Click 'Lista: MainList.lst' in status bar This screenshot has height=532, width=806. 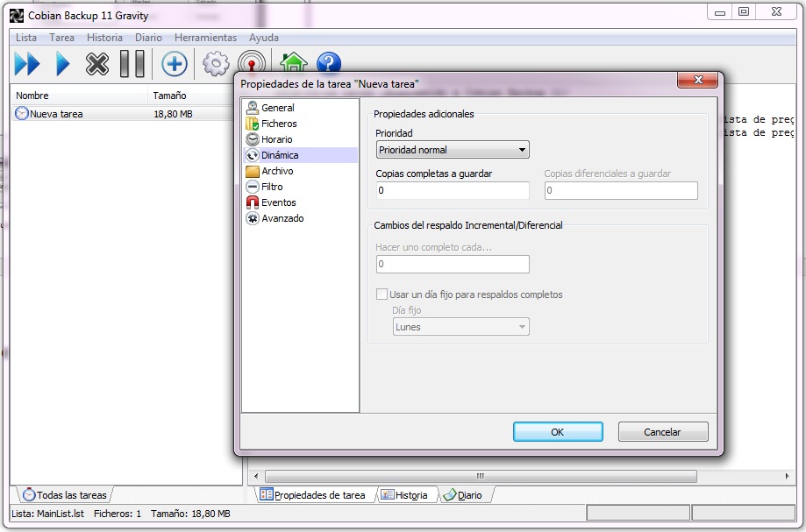click(48, 514)
